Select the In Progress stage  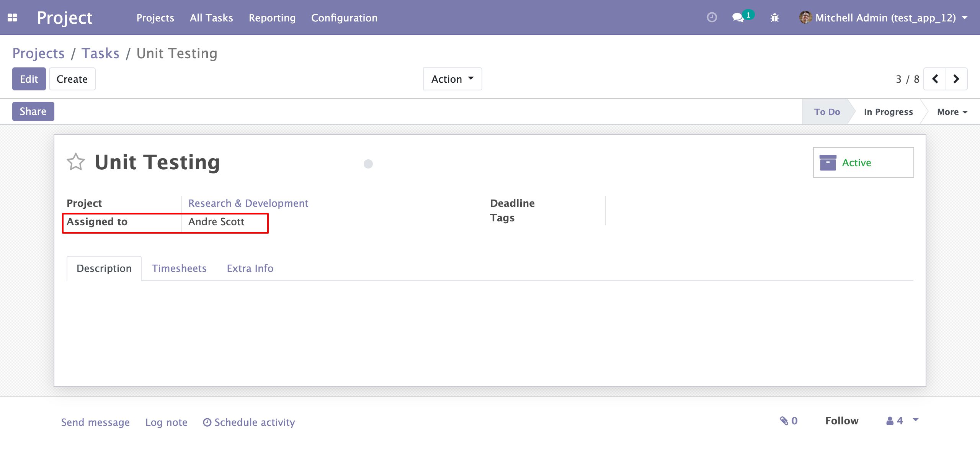pyautogui.click(x=888, y=112)
